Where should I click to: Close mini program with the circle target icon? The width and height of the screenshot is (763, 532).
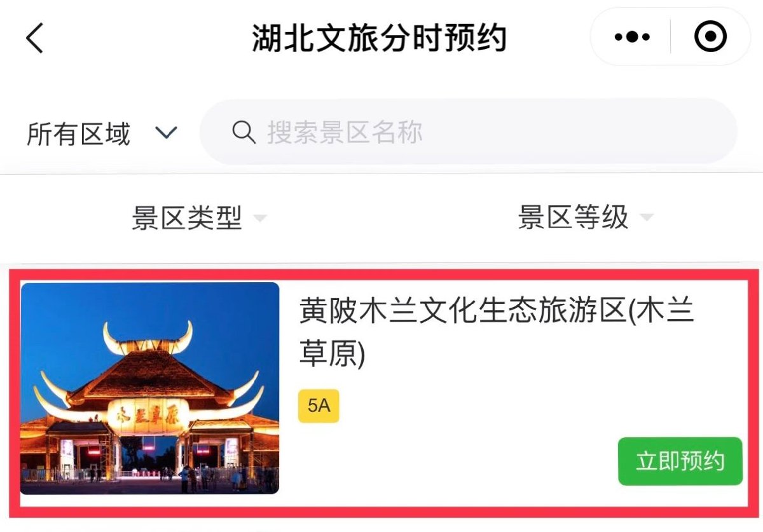click(710, 38)
